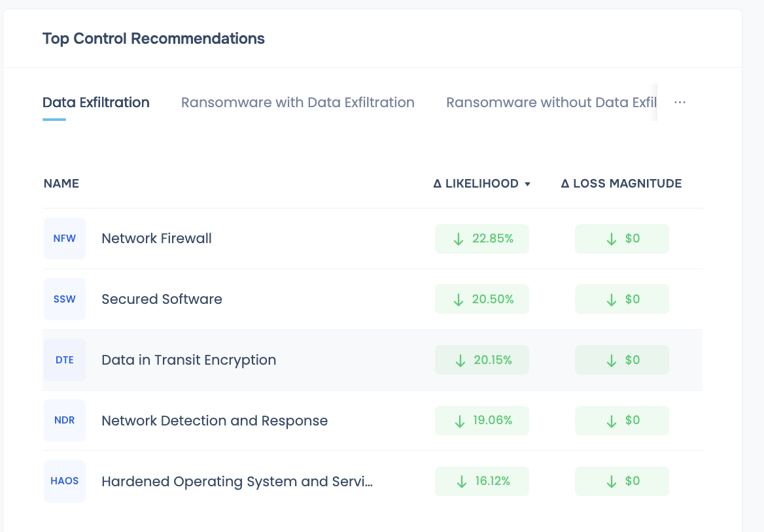
Task: Open the three-dots more tabs menu
Action: [680, 103]
